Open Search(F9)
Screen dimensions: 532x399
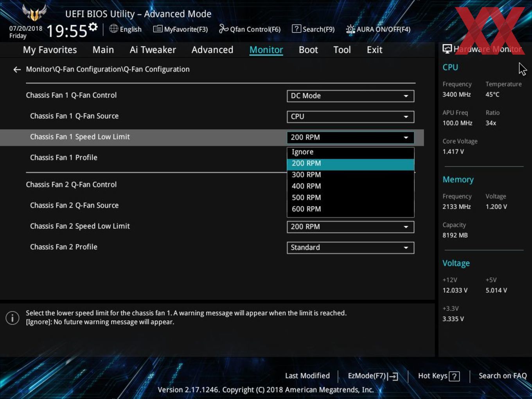point(313,29)
